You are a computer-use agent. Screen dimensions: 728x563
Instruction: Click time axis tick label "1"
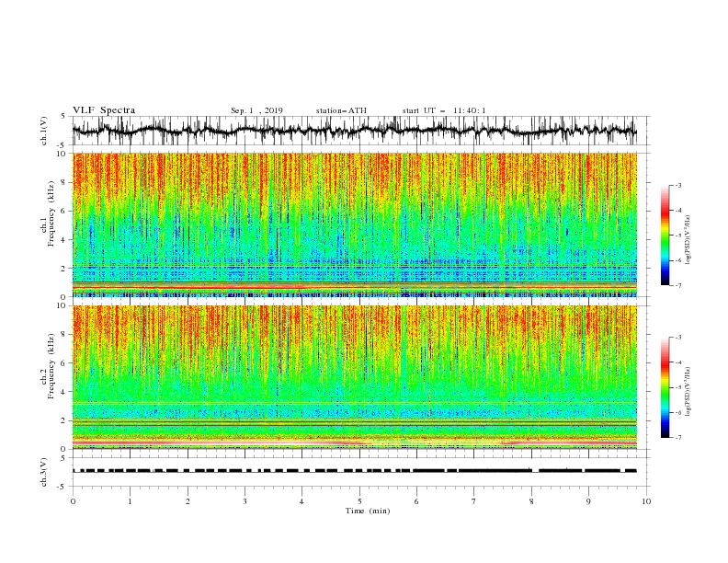click(130, 501)
